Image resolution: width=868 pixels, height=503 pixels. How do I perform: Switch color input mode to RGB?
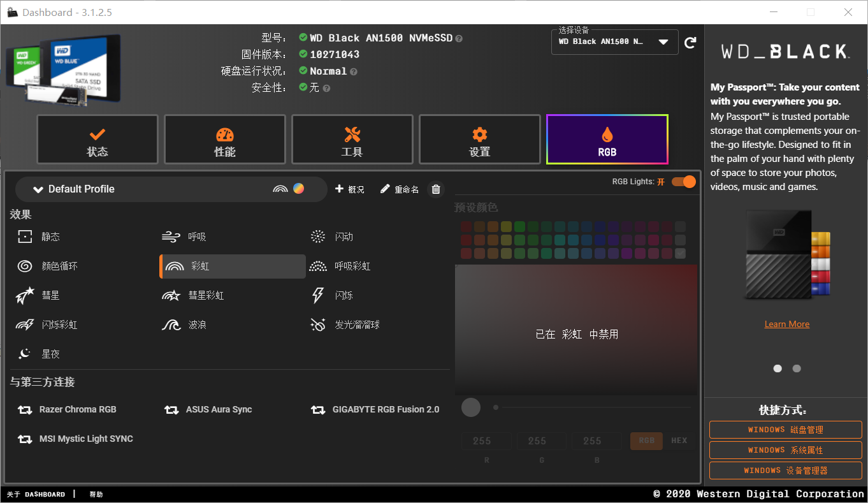647,441
